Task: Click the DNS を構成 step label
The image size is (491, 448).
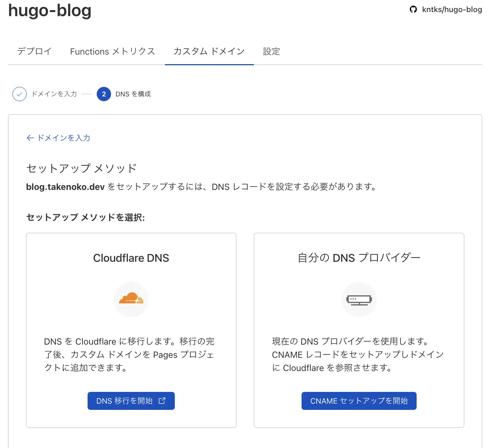Action: tap(133, 94)
